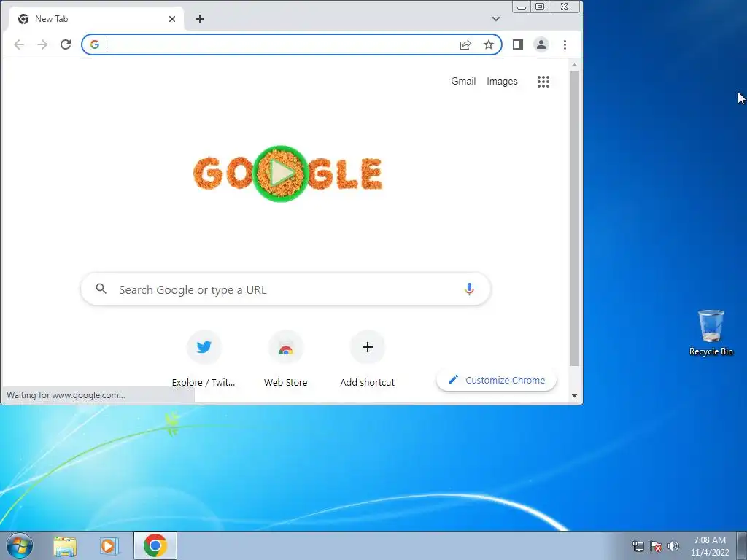Viewport: 747px width, 560px height.
Task: Launch Windows Media Player from taskbar
Action: coord(109,546)
